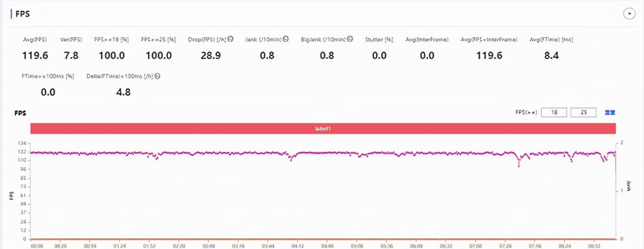The image size is (644, 249).
Task: Collapse the FPS panel with the circled arrow
Action: pyautogui.click(x=629, y=14)
